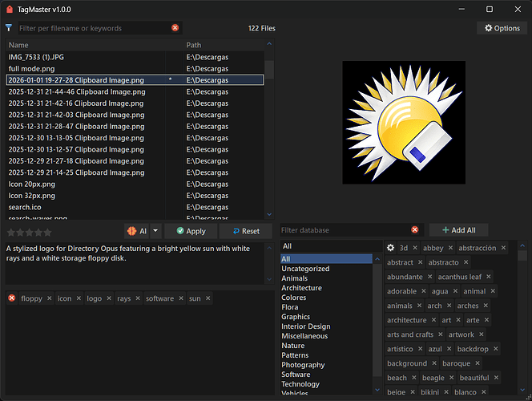Sort the file list by Name column
This screenshot has height=401, width=532.
pos(18,46)
